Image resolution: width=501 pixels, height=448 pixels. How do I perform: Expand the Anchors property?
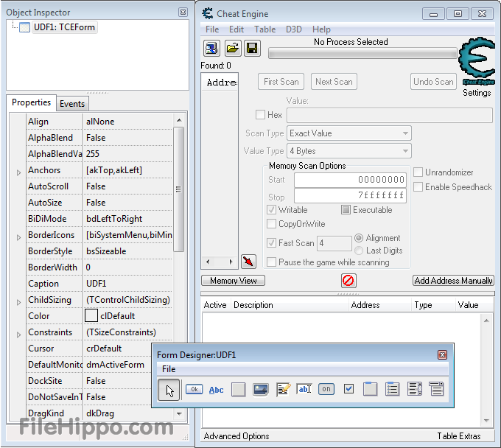(x=18, y=173)
